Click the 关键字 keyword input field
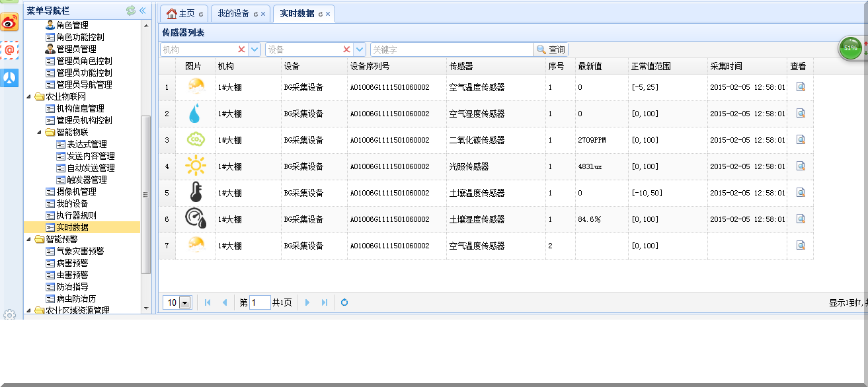Screen dimensions: 868x387 pos(451,50)
